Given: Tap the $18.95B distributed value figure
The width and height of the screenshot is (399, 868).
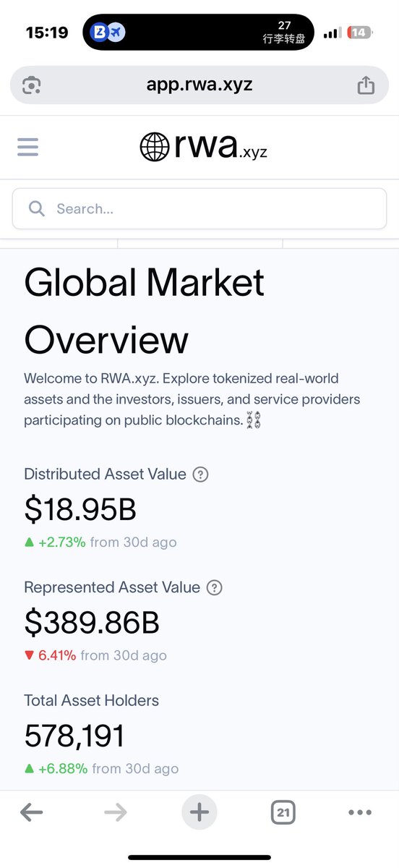Looking at the screenshot, I should pos(80,510).
